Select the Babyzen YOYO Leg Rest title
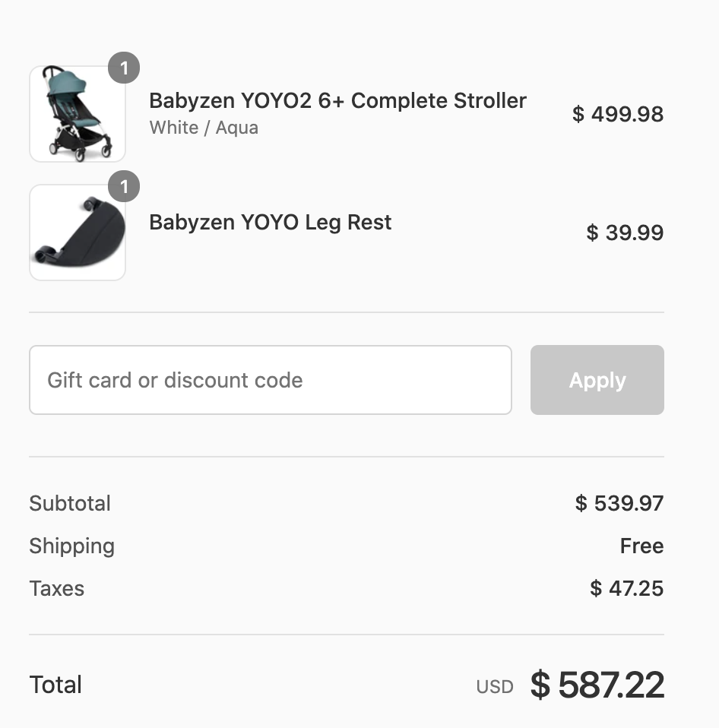719x728 pixels. [x=270, y=223]
